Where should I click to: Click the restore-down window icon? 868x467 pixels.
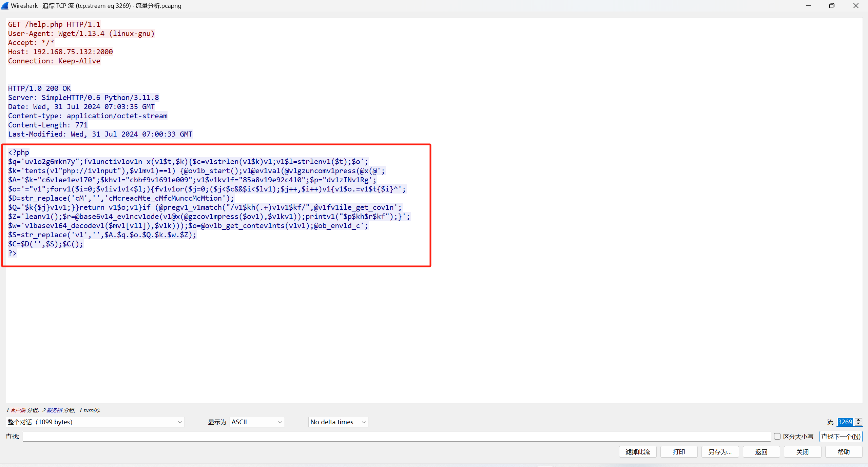[x=832, y=6]
